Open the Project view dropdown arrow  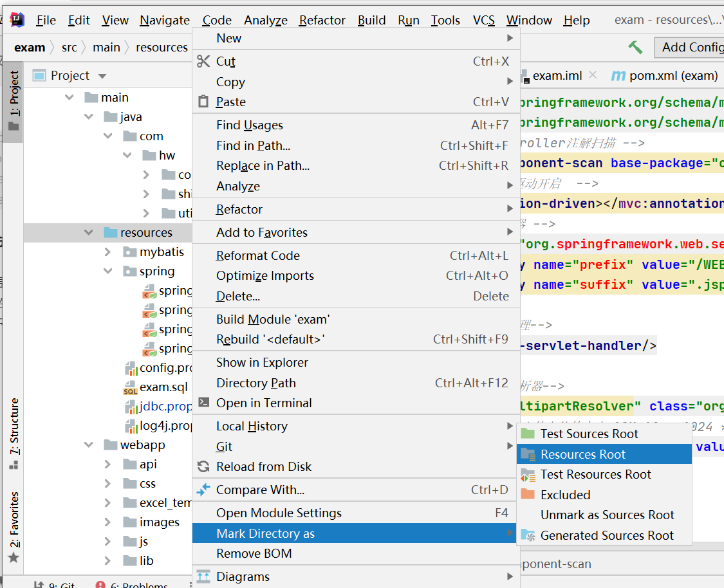pos(102,76)
